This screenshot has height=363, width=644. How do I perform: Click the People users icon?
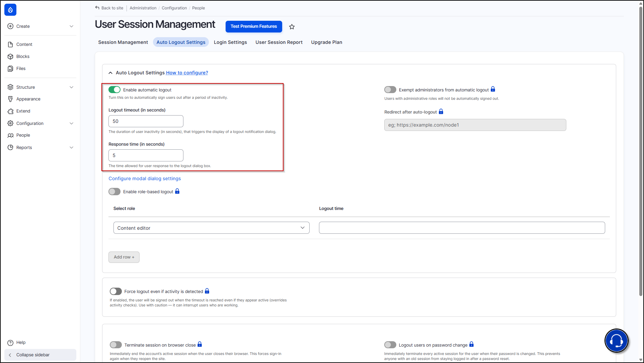pos(10,135)
